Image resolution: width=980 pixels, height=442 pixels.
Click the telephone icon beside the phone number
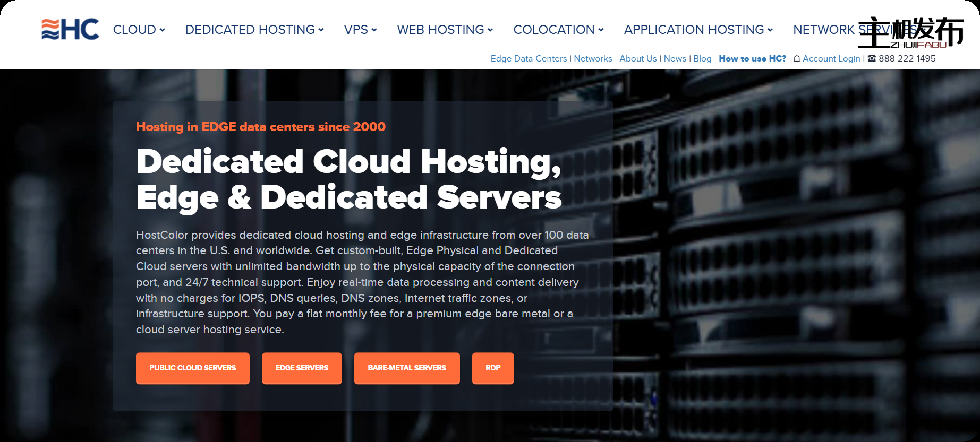click(x=872, y=59)
